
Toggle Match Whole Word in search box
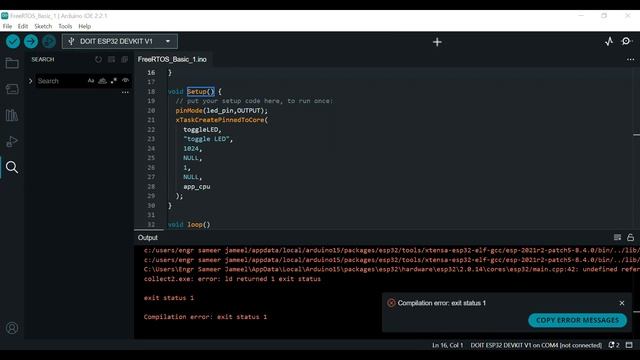coord(102,81)
